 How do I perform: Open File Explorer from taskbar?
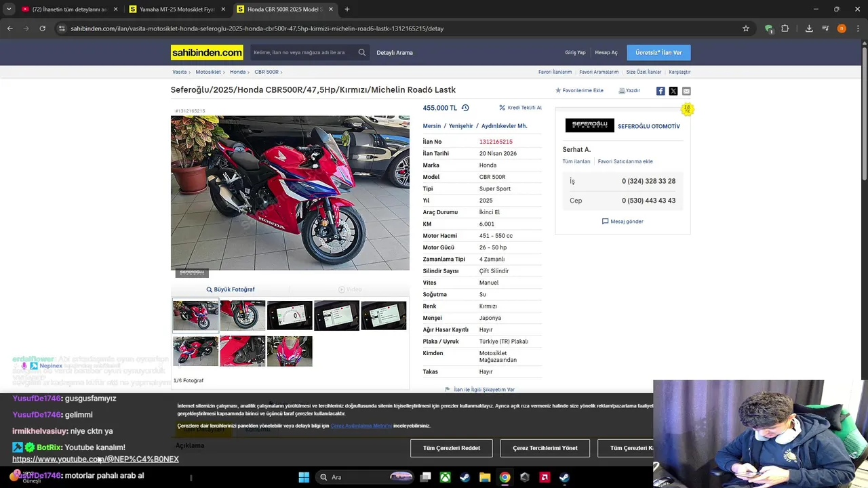pos(485,477)
